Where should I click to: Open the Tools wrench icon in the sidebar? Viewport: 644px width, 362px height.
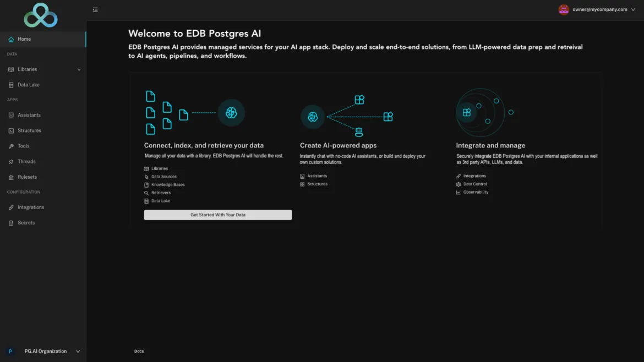tap(11, 146)
